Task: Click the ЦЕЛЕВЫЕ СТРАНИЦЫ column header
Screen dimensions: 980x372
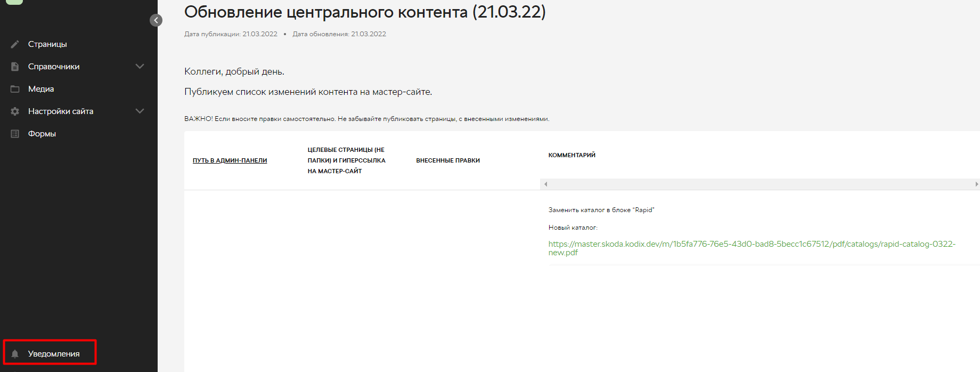Action: 346,160
